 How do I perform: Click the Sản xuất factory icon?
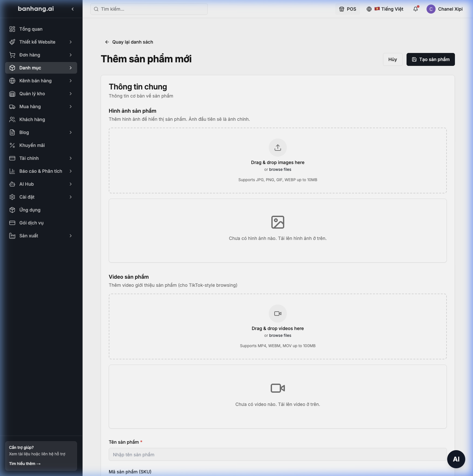pyautogui.click(x=12, y=236)
